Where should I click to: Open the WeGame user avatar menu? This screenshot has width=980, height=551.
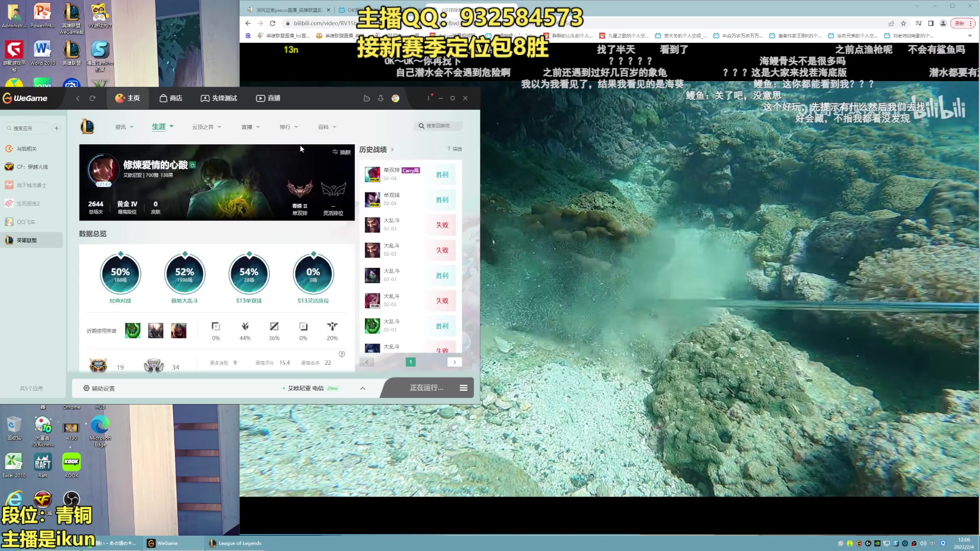[x=395, y=98]
